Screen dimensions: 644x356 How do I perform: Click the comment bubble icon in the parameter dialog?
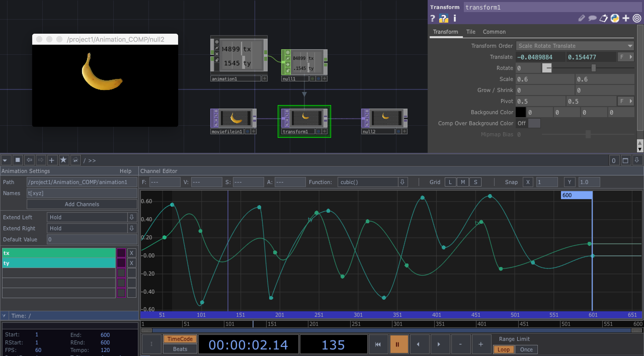[x=592, y=18]
